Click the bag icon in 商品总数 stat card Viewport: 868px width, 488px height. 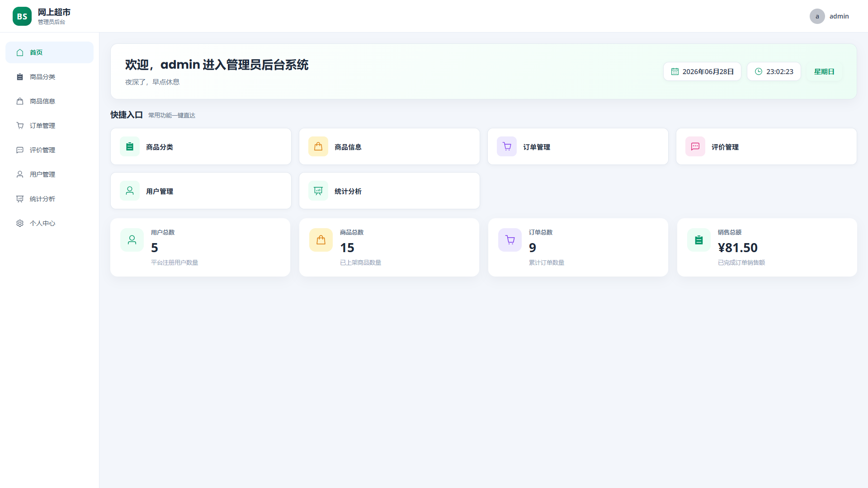pos(321,240)
